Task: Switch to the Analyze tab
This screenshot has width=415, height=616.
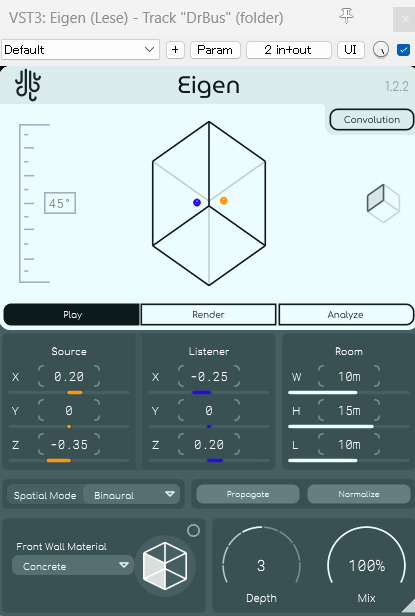Action: coord(346,315)
